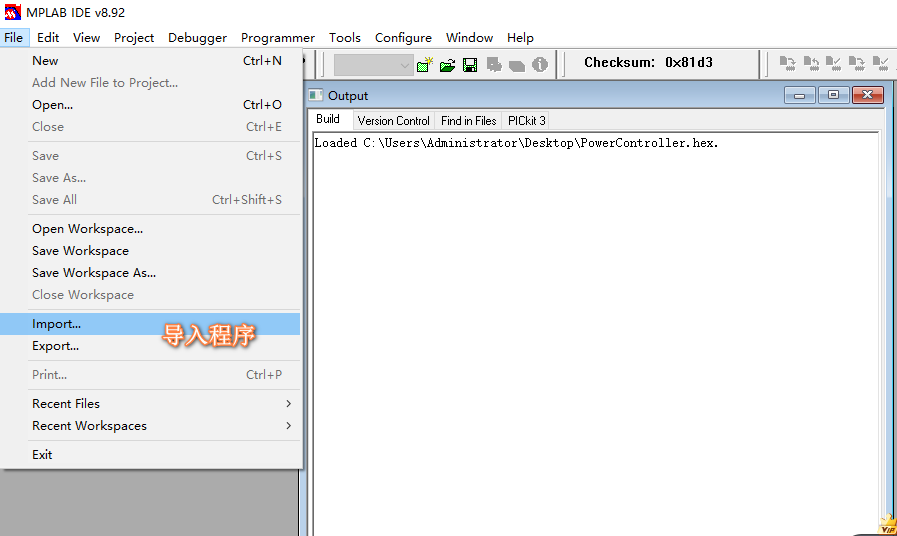Click the Output window title icon
897x536 pixels.
[316, 95]
